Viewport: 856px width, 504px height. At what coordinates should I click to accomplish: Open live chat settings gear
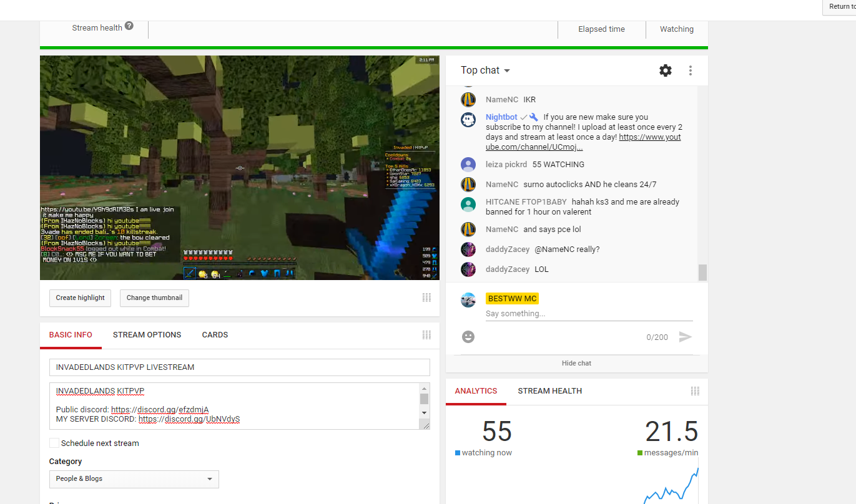pyautogui.click(x=666, y=70)
